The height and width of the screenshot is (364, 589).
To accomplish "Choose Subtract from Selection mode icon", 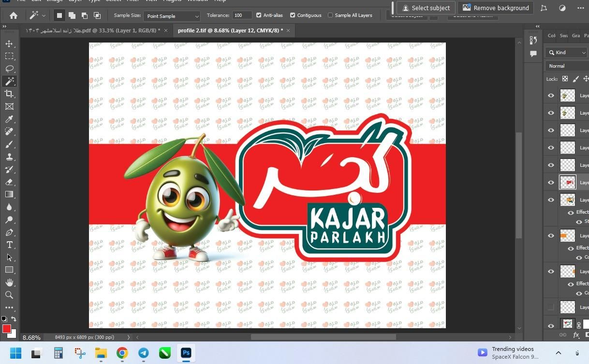I will [x=84, y=15].
